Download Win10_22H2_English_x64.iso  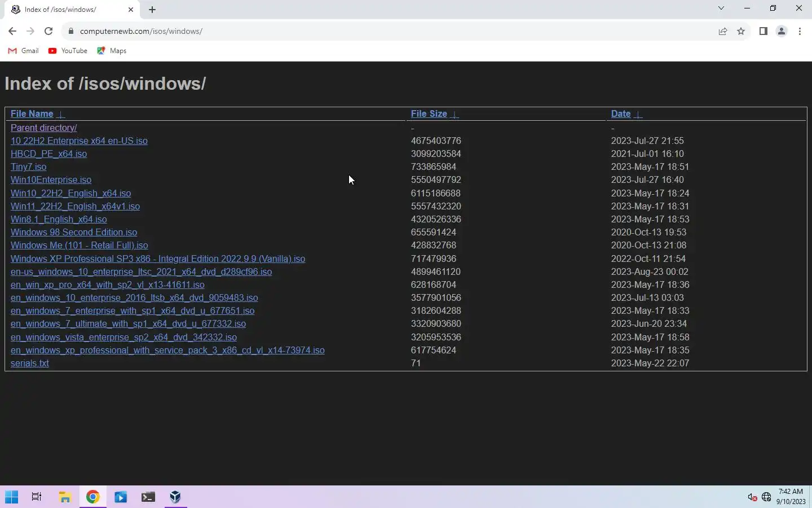(x=70, y=194)
